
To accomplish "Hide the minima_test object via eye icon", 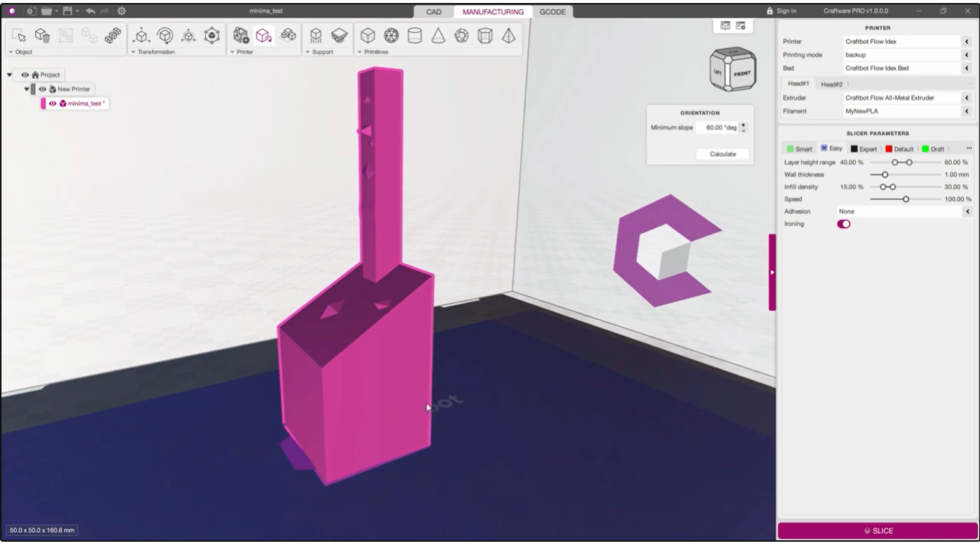I will pos(53,104).
